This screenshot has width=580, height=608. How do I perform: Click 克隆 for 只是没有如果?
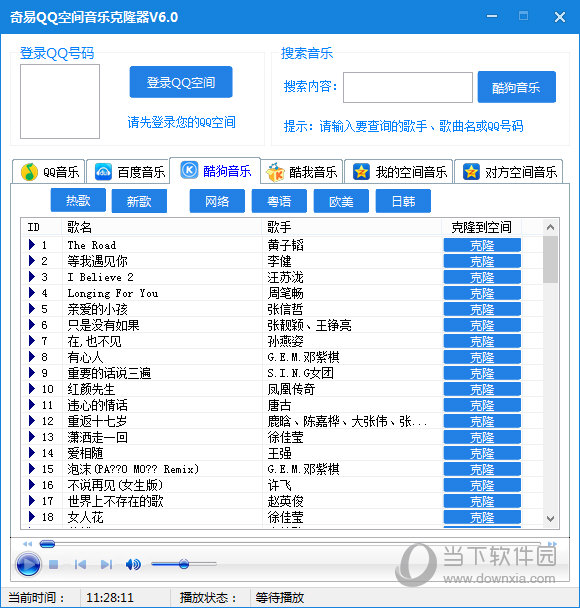pos(482,325)
